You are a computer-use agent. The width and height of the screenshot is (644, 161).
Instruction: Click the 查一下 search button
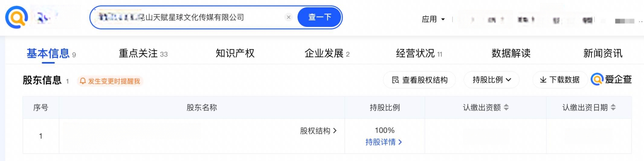click(319, 17)
